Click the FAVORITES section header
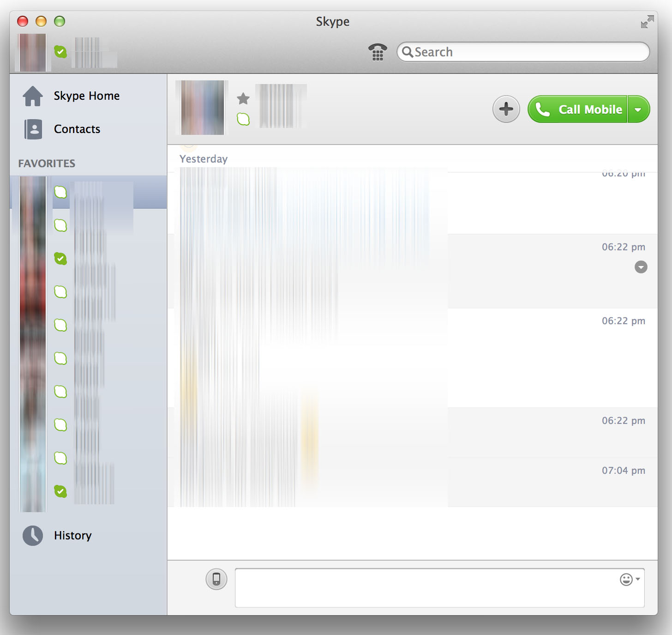This screenshot has height=635, width=672. (47, 163)
